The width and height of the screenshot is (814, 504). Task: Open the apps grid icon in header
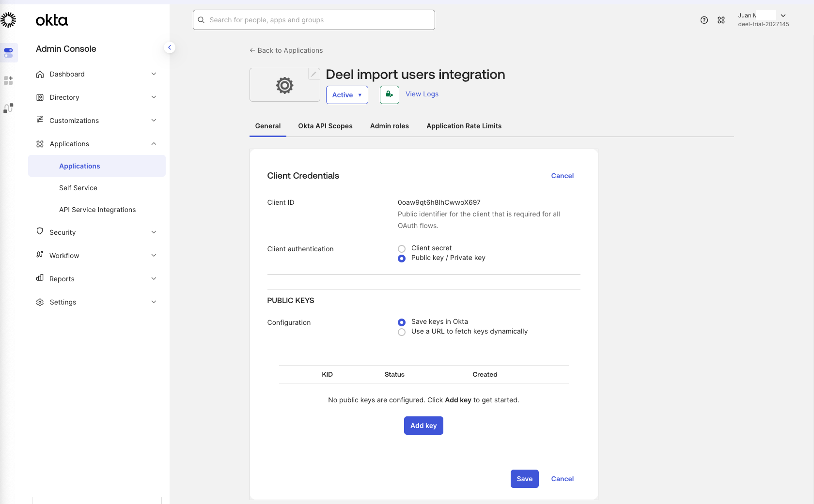pyautogui.click(x=721, y=20)
